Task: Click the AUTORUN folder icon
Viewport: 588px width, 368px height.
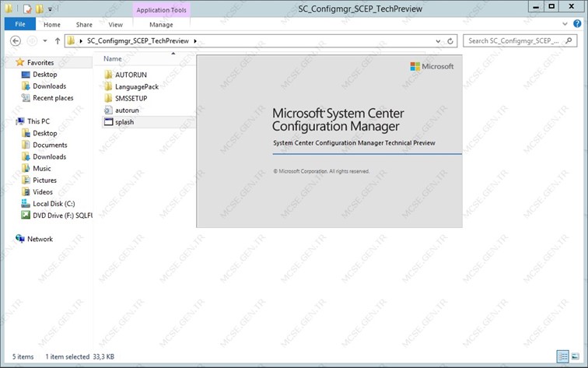Action: click(x=108, y=75)
